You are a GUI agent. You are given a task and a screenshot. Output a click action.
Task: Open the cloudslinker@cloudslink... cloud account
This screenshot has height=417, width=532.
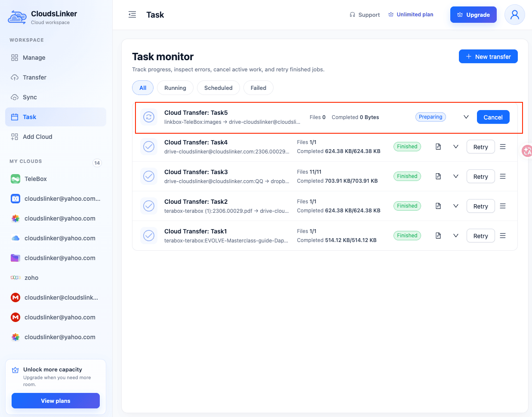(55, 297)
